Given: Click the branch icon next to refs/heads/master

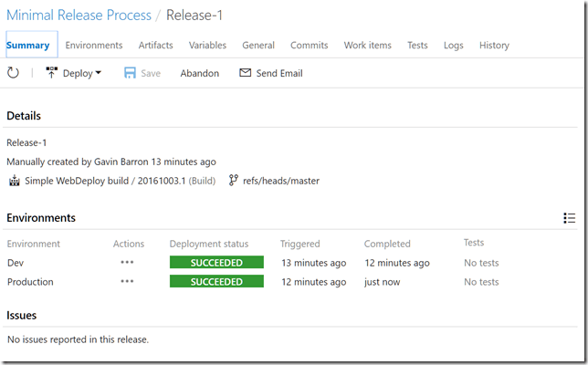Looking at the screenshot, I should pyautogui.click(x=233, y=181).
